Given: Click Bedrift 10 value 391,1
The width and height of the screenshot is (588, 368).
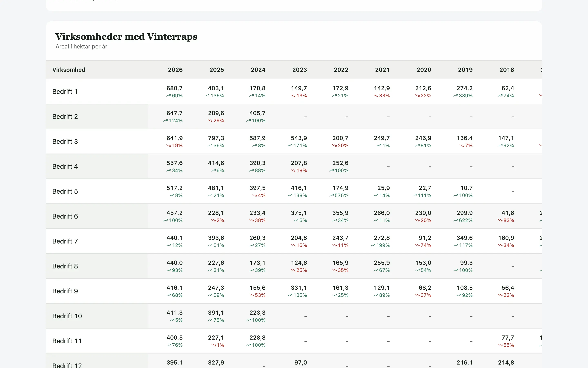Looking at the screenshot, I should [216, 313].
